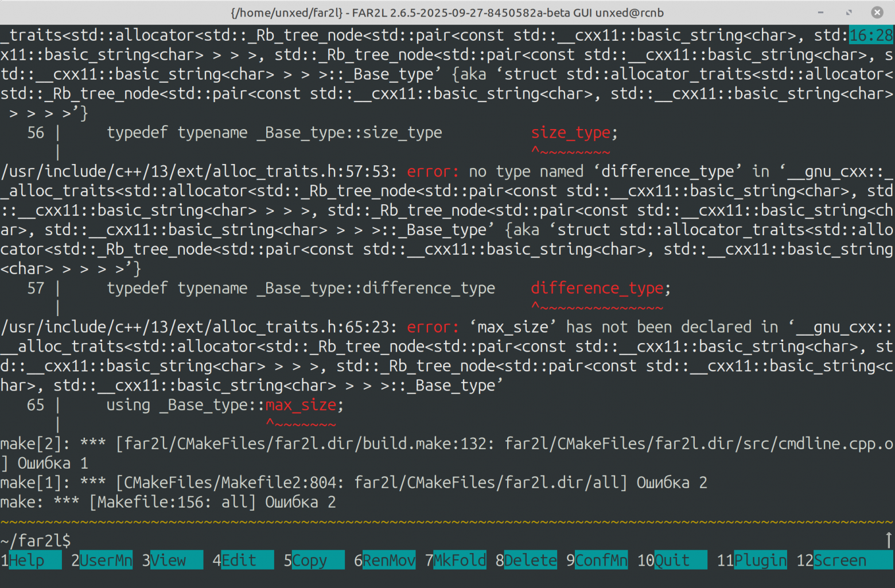This screenshot has height=588, width=895.
Task: Click the 16:28 clock in the corner
Action: pyautogui.click(x=871, y=35)
